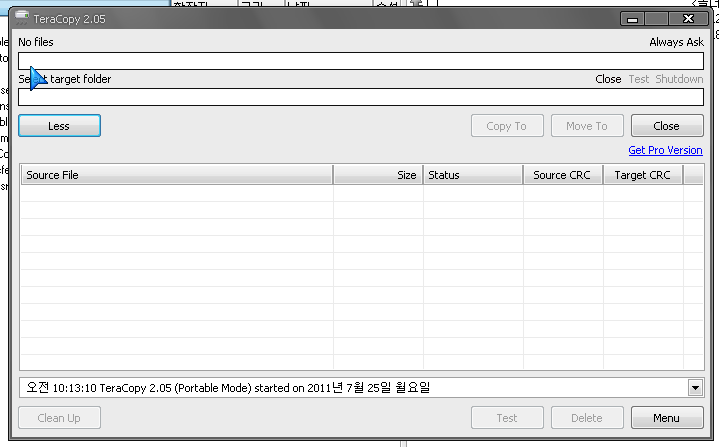Image resolution: width=719 pixels, height=447 pixels.
Task: Click the Delete button
Action: pos(587,418)
